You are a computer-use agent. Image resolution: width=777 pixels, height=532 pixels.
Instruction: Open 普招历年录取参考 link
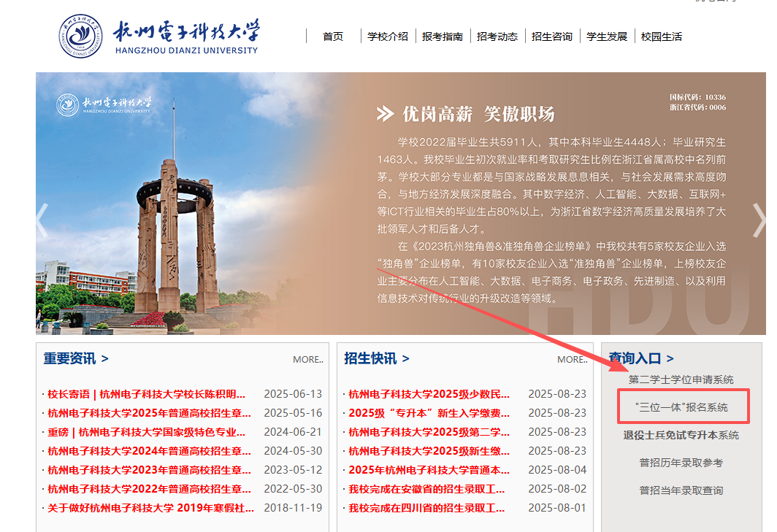(681, 463)
